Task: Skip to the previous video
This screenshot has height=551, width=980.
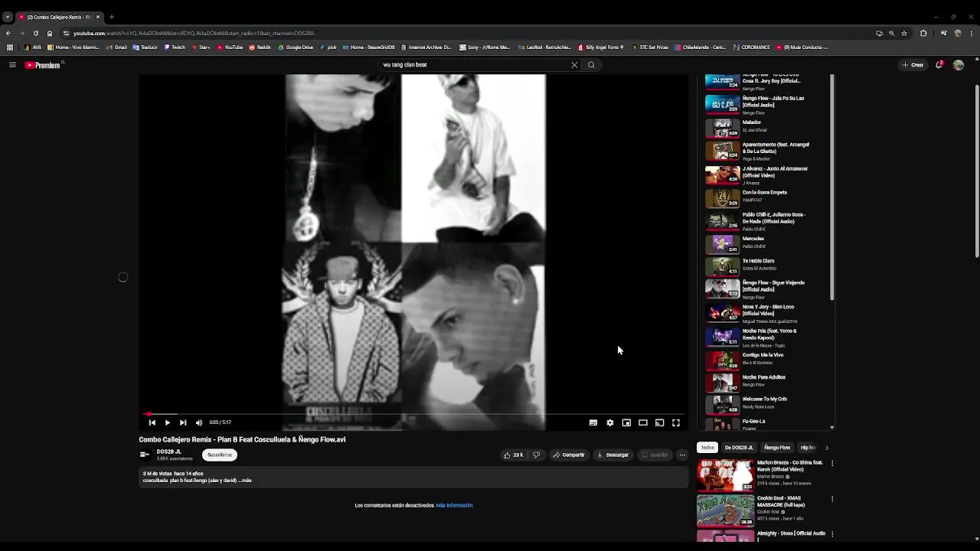Action: (x=152, y=422)
